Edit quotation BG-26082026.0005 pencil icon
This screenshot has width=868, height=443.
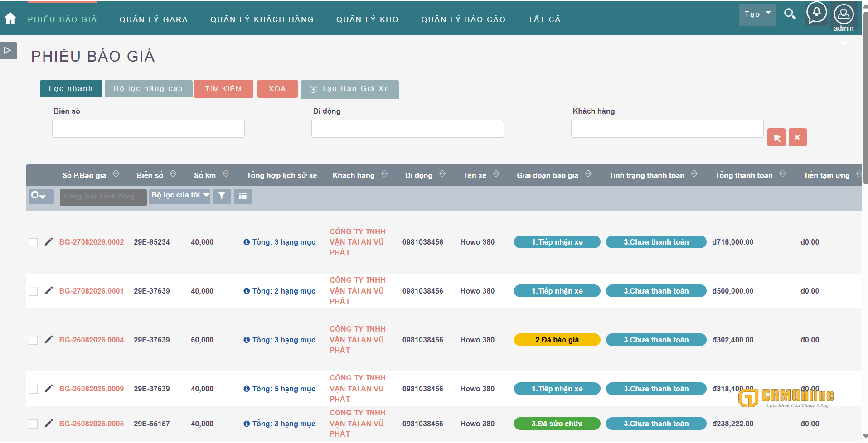[48, 424]
